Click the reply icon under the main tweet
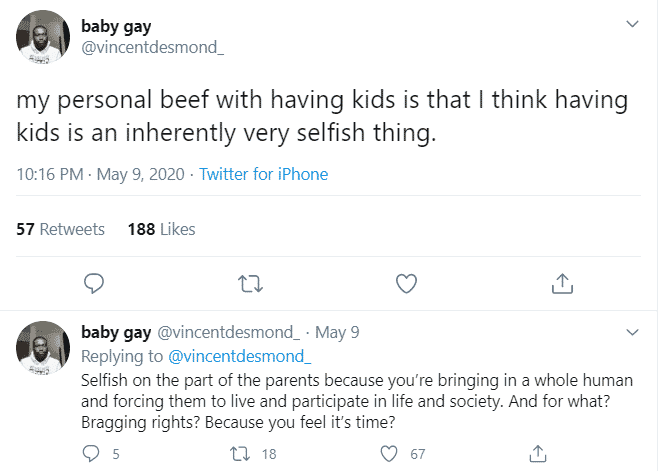This screenshot has width=658, height=471. coord(94,284)
